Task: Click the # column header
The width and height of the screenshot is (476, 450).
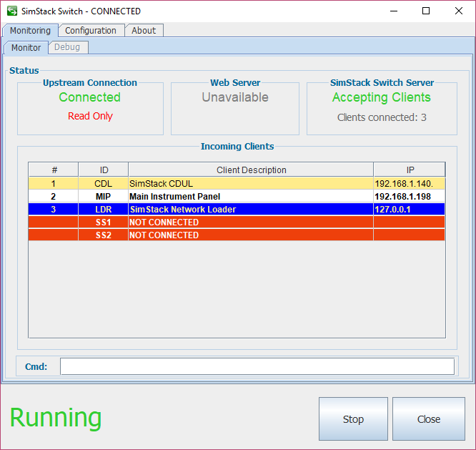Action: click(x=54, y=170)
